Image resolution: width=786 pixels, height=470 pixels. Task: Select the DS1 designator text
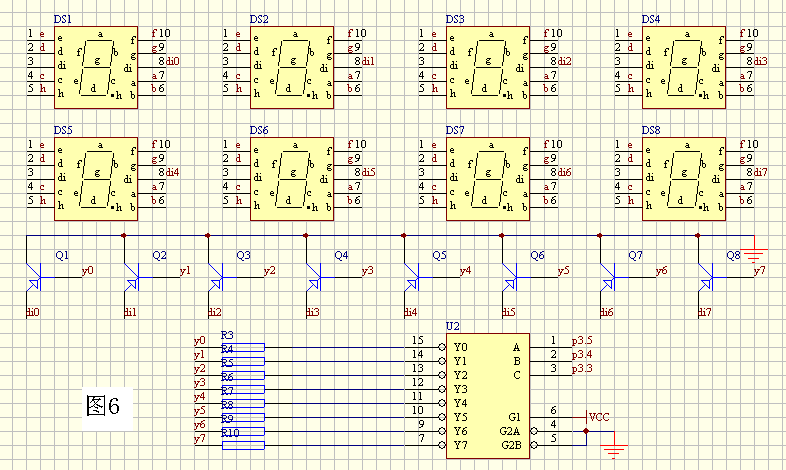(63, 20)
